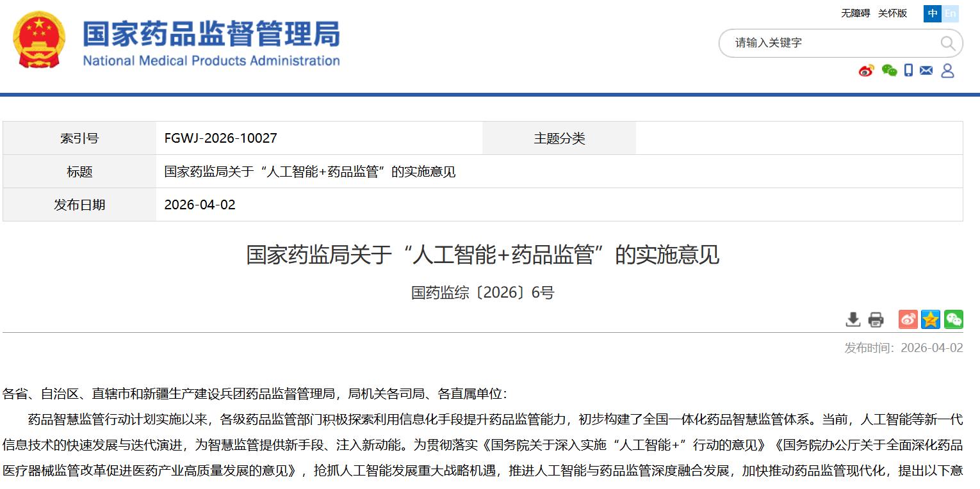This screenshot has width=980, height=489.
Task: Click the index number FGWJ-2026-10027
Action: coord(220,138)
